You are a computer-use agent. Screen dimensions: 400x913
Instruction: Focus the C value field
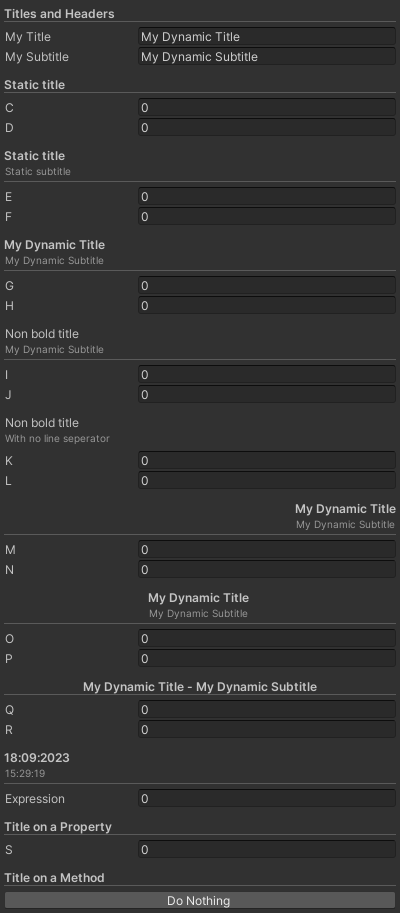[267, 108]
